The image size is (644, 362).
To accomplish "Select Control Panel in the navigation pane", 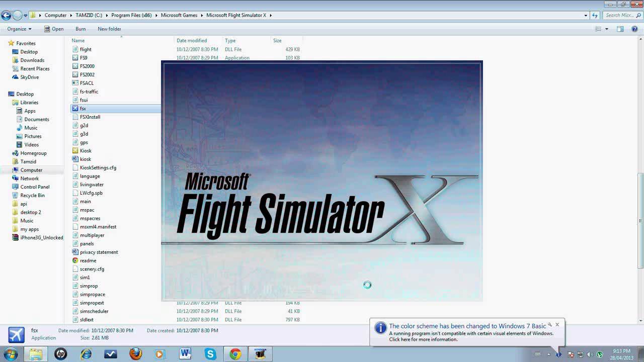I will (x=35, y=187).
